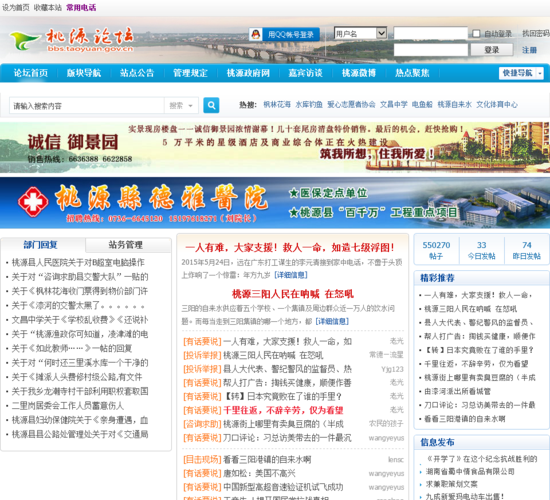Enable the 自动登录 checkbox
550x500 pixels.
pyautogui.click(x=476, y=34)
